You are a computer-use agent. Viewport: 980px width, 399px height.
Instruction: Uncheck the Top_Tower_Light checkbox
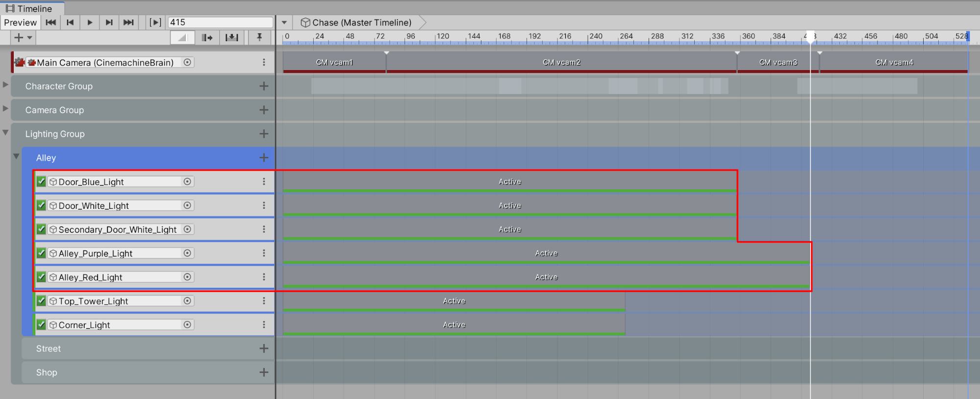point(41,300)
